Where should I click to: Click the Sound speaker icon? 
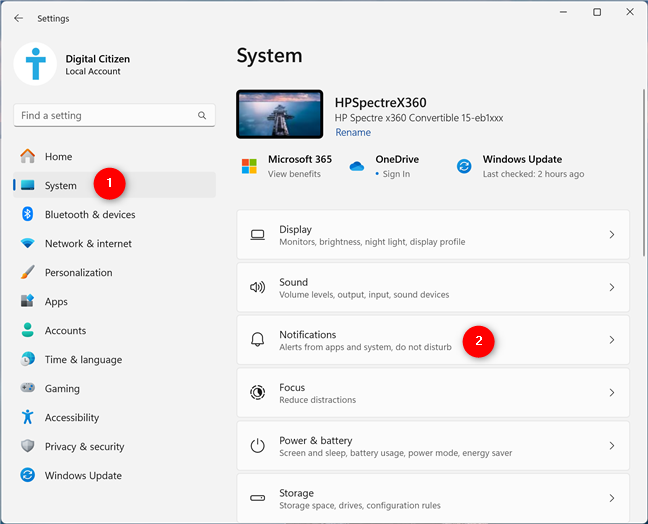click(x=257, y=287)
